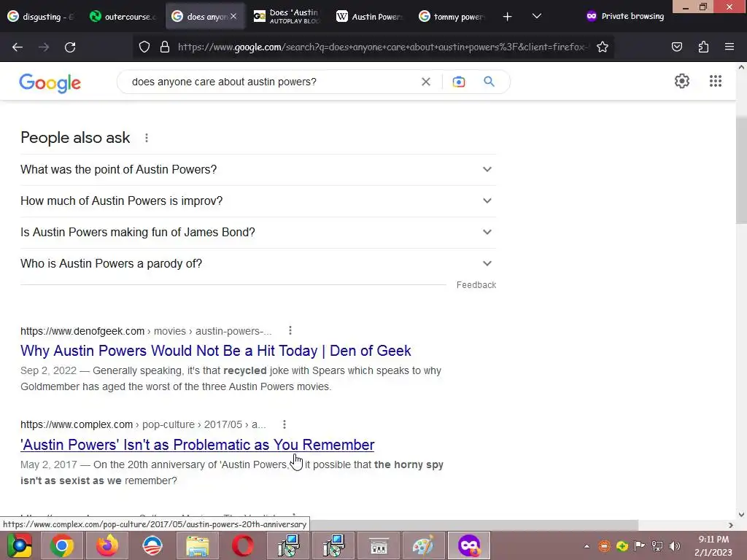Switch to the 'Austin Powers' Wikipedia tab

[x=370, y=17]
